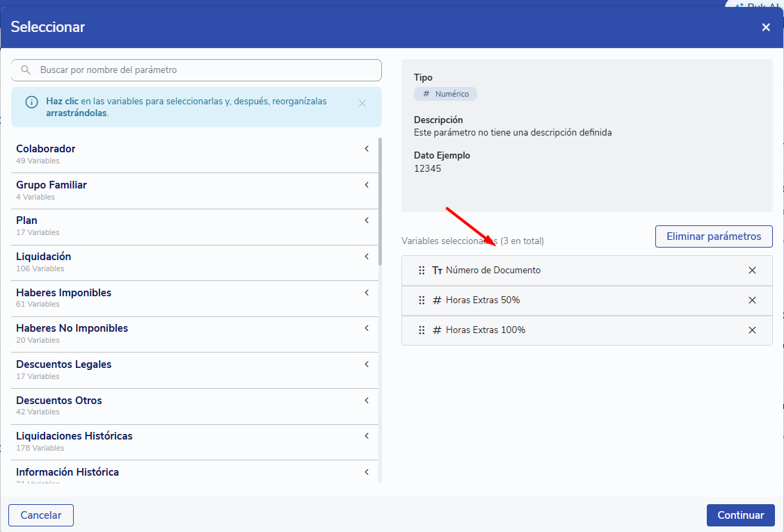
Task: Expand the Liquidación category chevron
Action: 367,257
